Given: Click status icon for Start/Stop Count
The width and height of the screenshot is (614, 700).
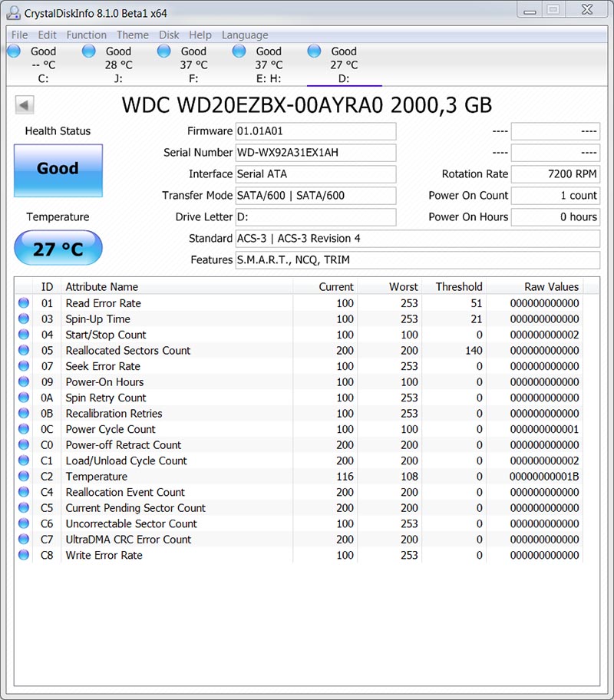Looking at the screenshot, I should [24, 335].
